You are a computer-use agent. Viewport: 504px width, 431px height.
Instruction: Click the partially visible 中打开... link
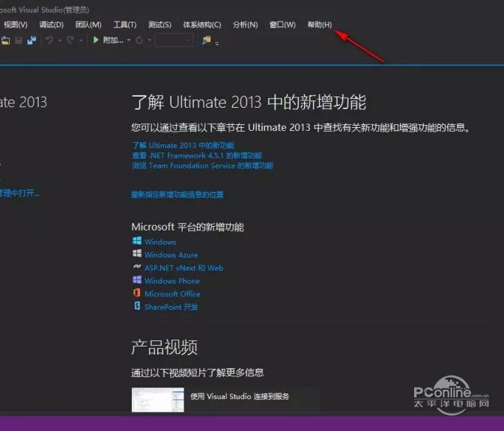19,193
